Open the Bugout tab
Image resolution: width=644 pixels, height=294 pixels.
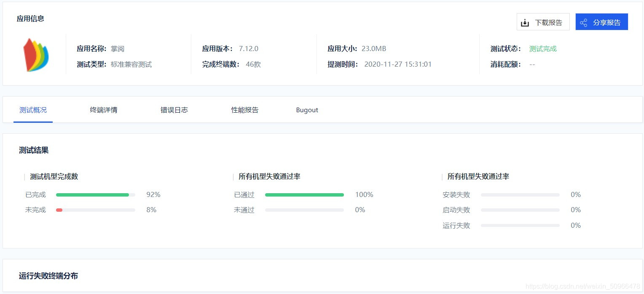tap(307, 110)
